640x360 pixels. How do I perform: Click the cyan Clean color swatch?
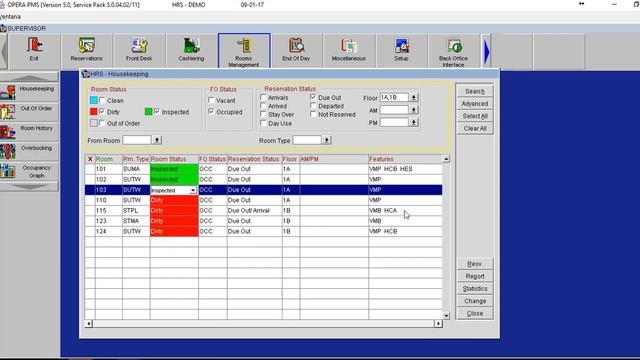[x=93, y=100]
